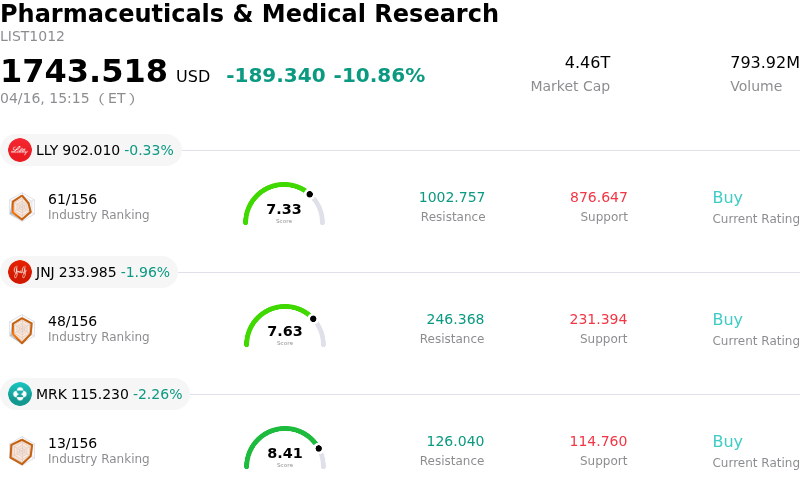
Task: Open the JNJ 233.985 ticker chip
Action: tap(89, 272)
